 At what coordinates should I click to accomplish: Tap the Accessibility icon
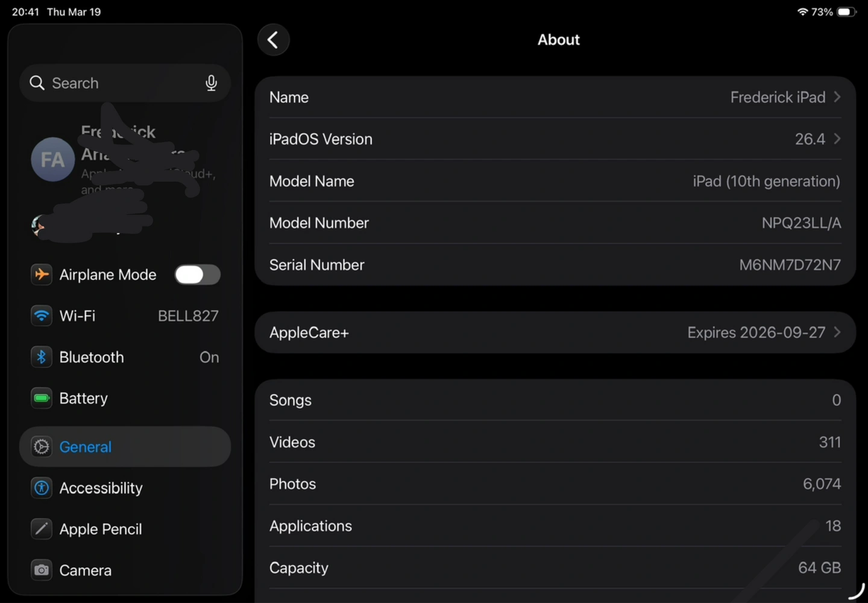(x=42, y=488)
